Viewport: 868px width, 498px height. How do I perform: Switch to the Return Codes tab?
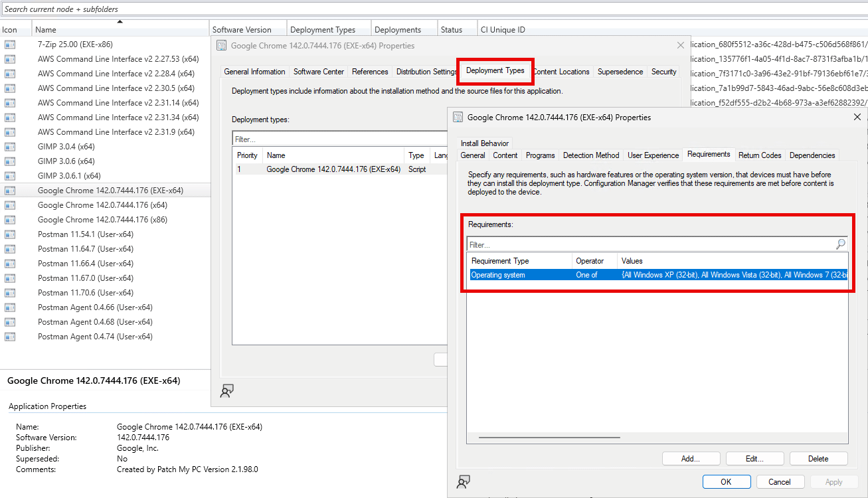coord(759,155)
